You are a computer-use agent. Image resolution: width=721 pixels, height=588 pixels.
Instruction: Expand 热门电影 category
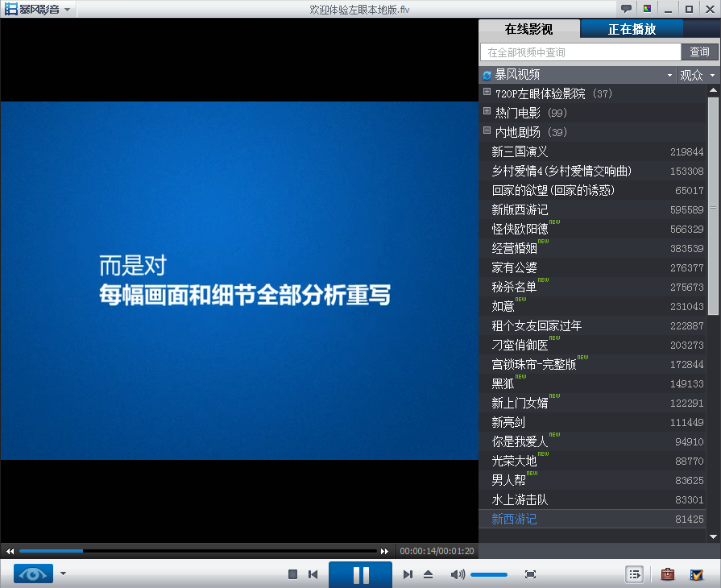487,111
